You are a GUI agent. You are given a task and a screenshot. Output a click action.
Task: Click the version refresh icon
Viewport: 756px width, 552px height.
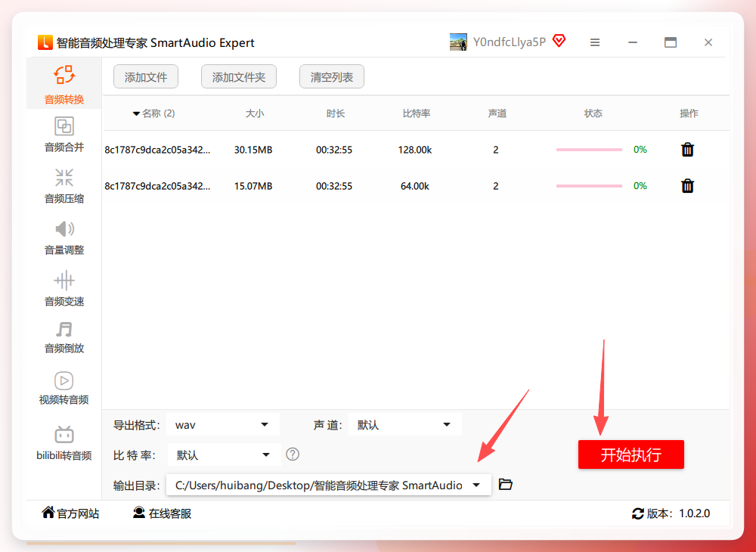638,513
